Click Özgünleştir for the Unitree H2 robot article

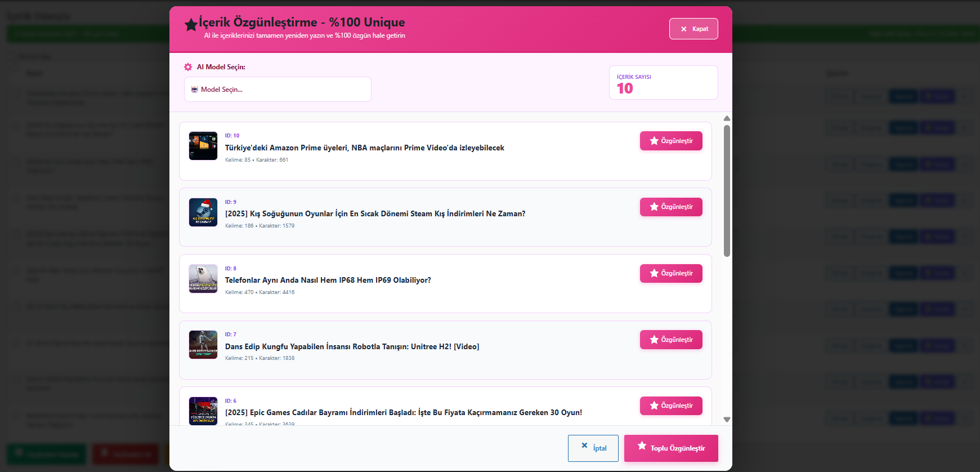click(671, 340)
